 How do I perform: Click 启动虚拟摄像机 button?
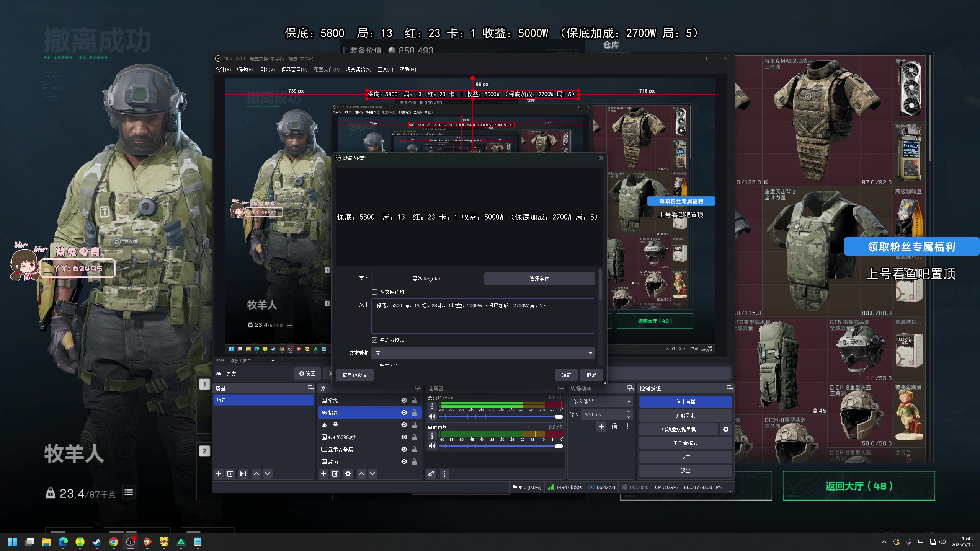(678, 429)
